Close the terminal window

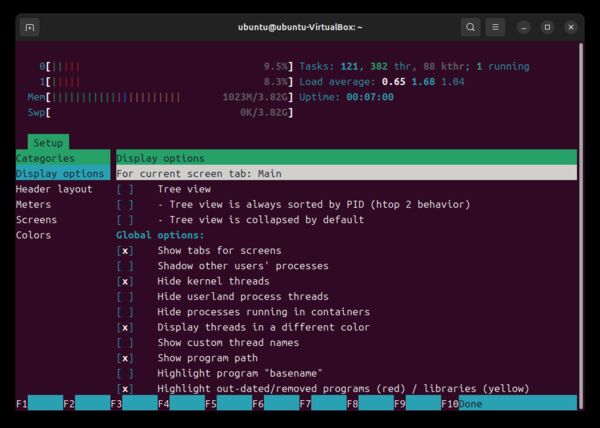[x=571, y=28]
